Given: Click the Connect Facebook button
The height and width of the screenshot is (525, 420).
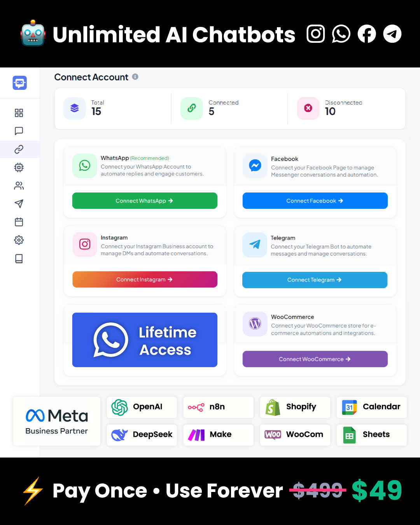Looking at the screenshot, I should [315, 201].
